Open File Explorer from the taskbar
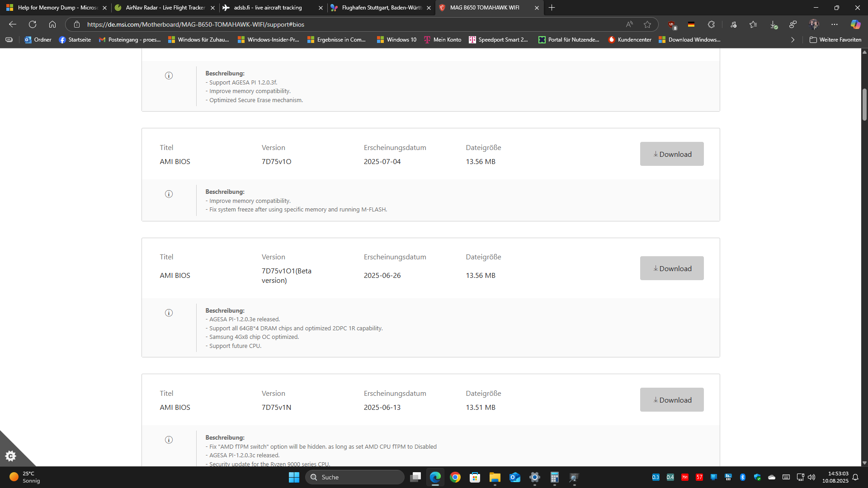Viewport: 868px width, 488px height. point(495,477)
